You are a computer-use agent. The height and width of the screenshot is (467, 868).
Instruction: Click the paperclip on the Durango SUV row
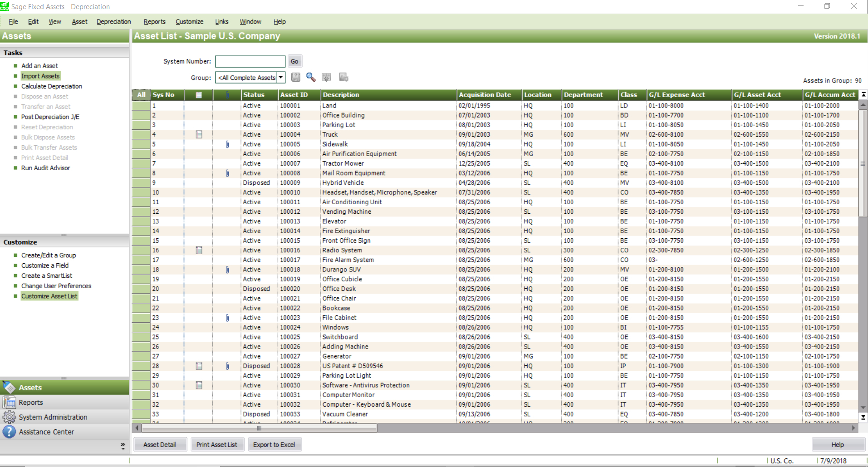click(x=227, y=270)
